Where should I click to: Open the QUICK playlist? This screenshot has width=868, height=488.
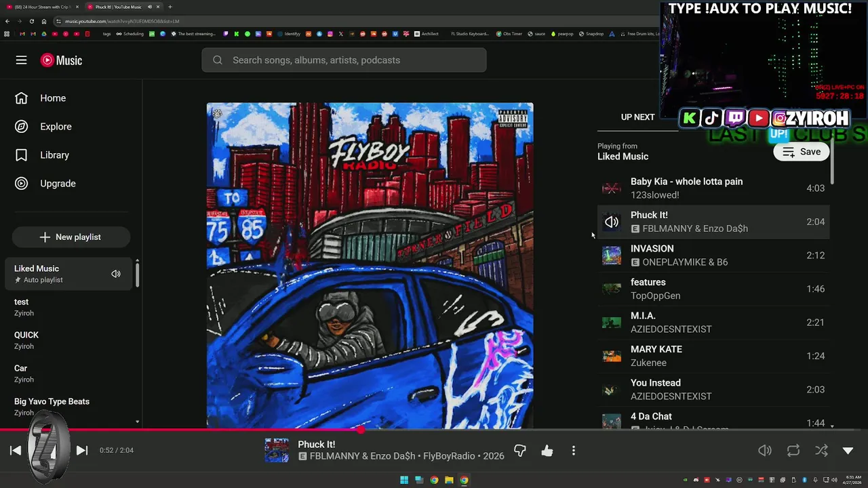68,340
